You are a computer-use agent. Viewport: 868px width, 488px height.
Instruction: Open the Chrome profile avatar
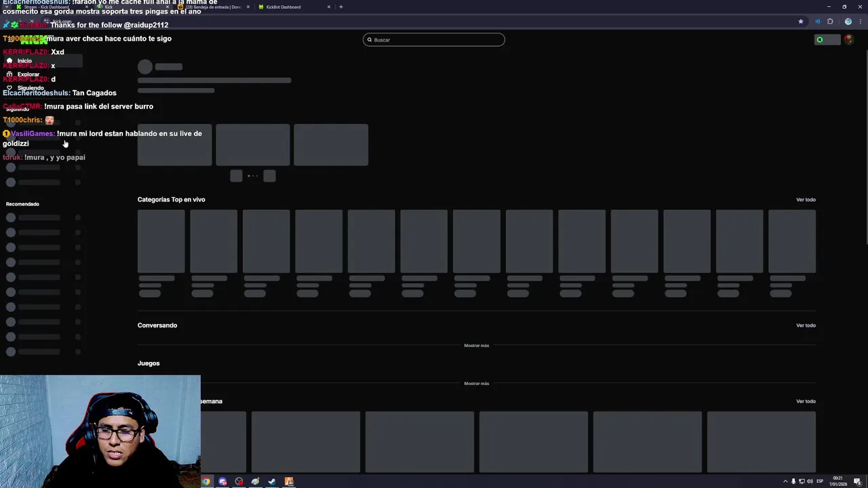click(x=848, y=21)
